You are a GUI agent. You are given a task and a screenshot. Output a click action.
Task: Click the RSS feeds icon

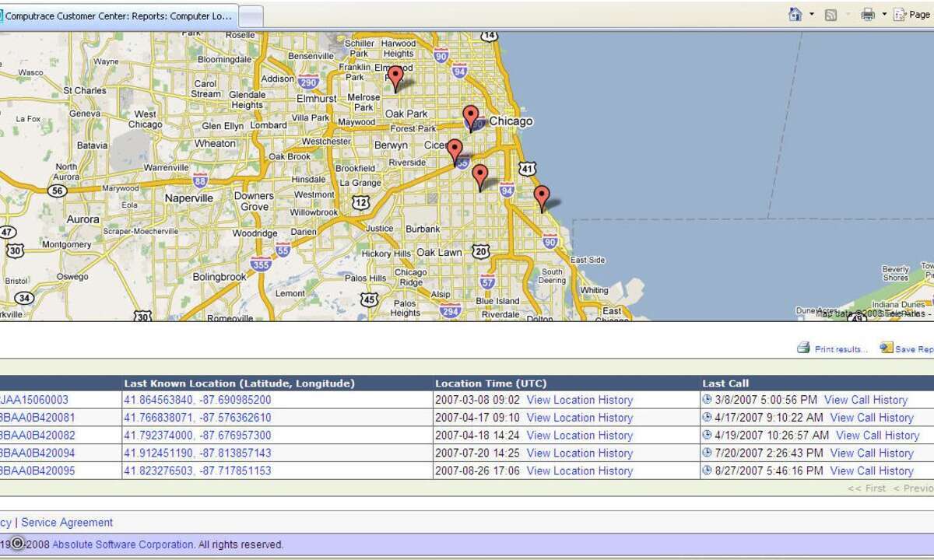point(831,15)
